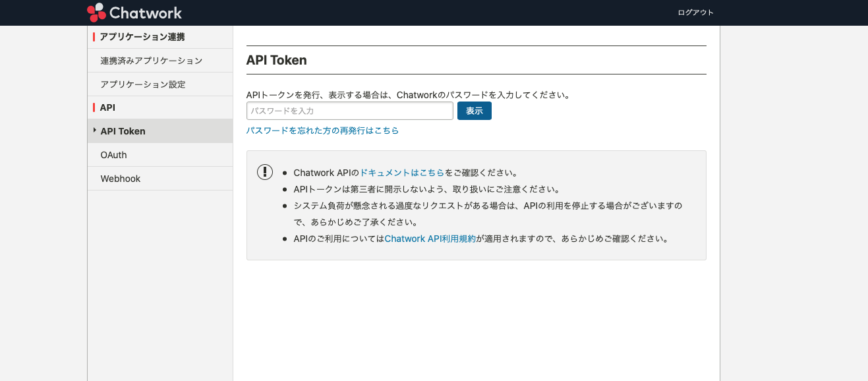This screenshot has height=381, width=868.
Task: Click the アプリケーション連携 section heading
Action: (x=142, y=37)
